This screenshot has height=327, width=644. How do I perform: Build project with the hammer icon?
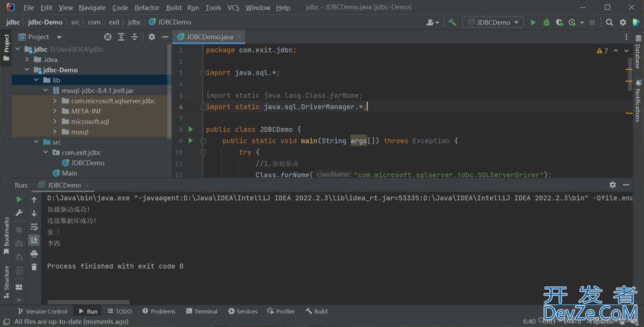(x=452, y=23)
